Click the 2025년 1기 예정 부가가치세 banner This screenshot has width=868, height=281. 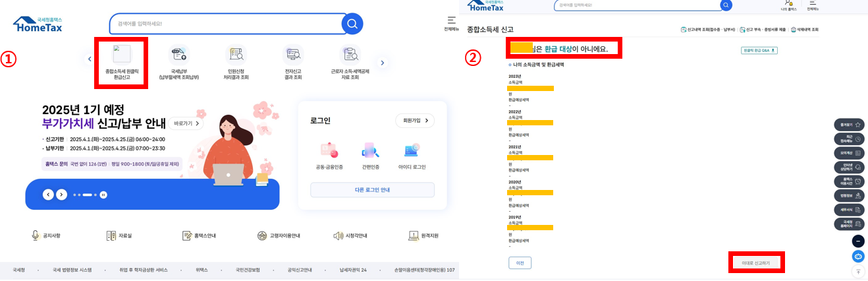[152, 156]
